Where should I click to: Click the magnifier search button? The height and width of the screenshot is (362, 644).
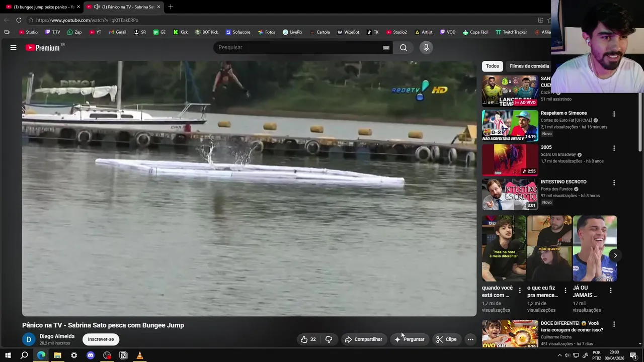coord(404,47)
